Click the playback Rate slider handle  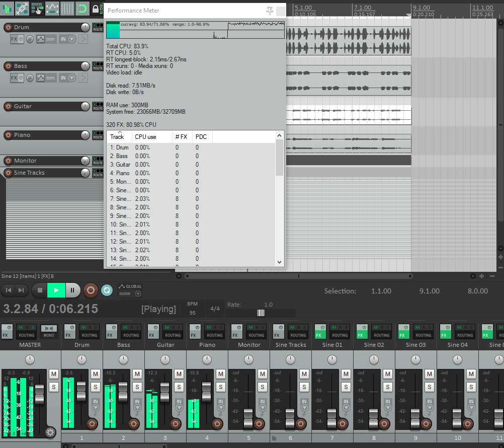coord(261,313)
